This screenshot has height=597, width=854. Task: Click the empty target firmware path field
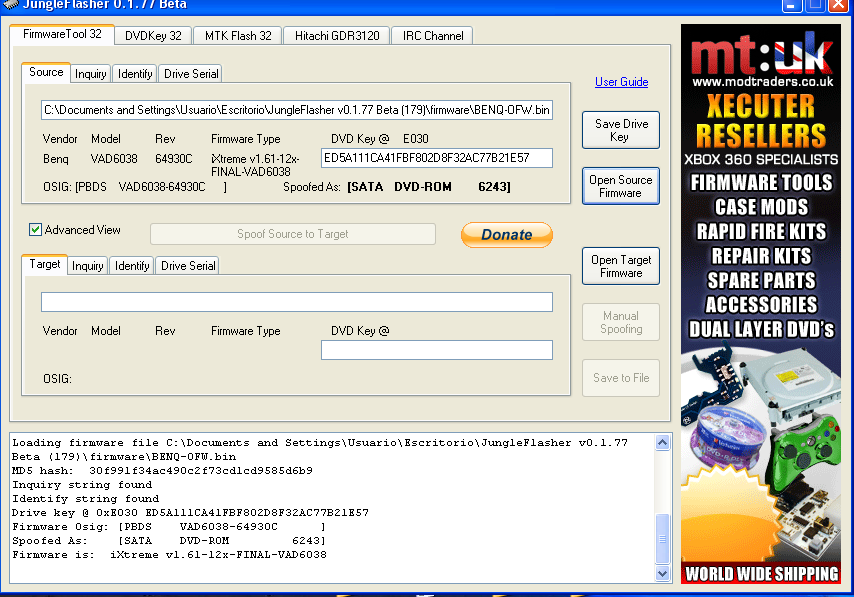point(297,302)
